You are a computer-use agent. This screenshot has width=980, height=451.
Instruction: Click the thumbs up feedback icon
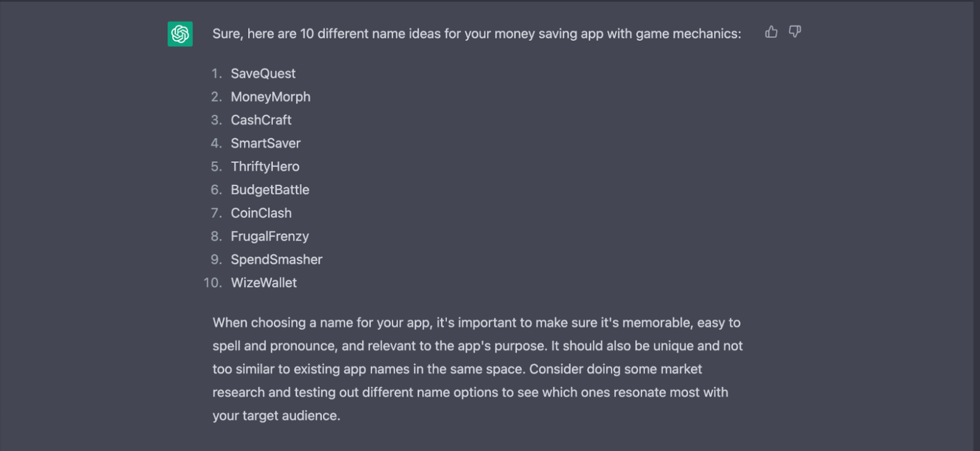pyautogui.click(x=771, y=32)
